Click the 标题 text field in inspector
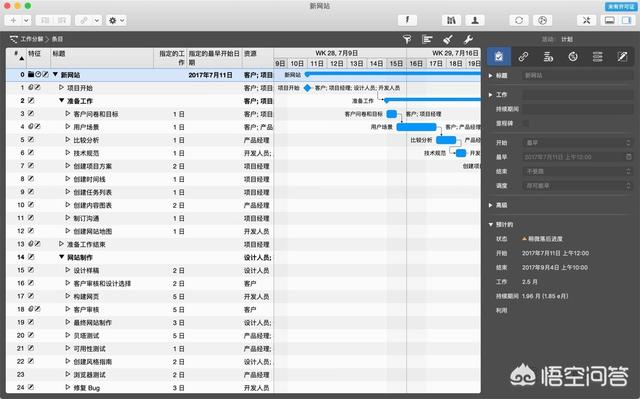640x399 pixels. click(x=578, y=75)
